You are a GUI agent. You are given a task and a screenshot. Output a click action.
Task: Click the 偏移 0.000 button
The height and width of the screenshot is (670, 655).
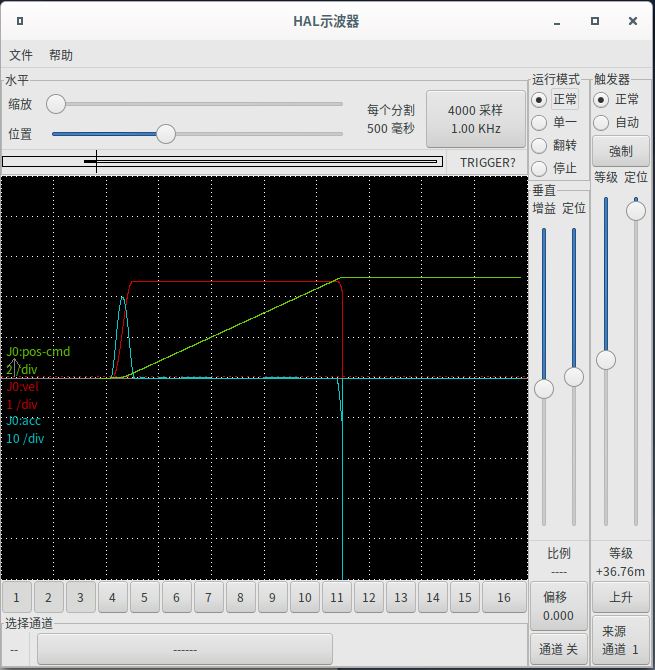[559, 606]
